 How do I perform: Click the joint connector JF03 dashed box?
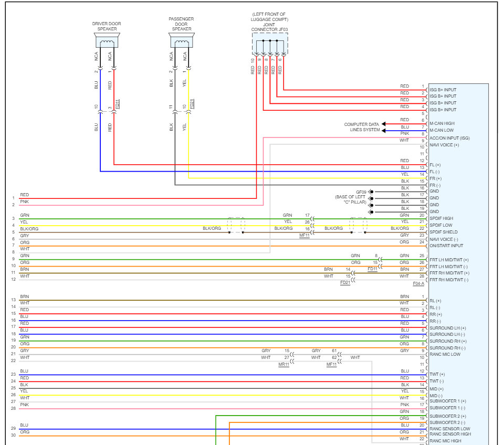pyautogui.click(x=270, y=44)
